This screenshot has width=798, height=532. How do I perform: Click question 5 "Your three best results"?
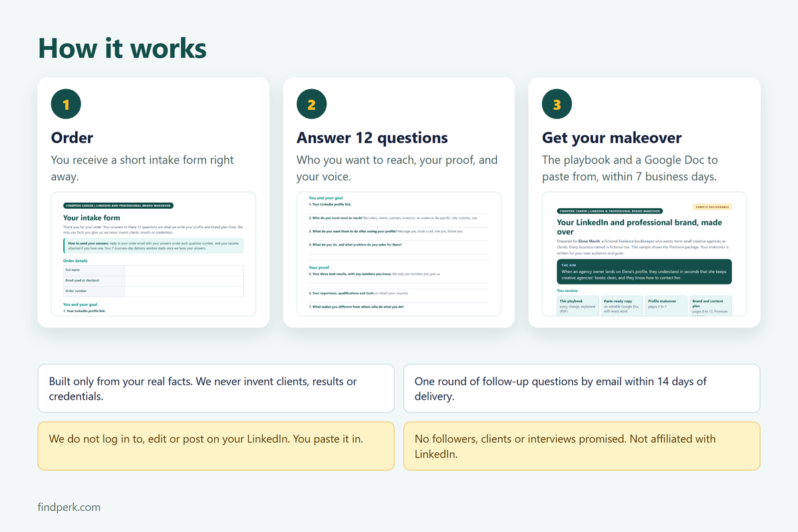tap(374, 273)
